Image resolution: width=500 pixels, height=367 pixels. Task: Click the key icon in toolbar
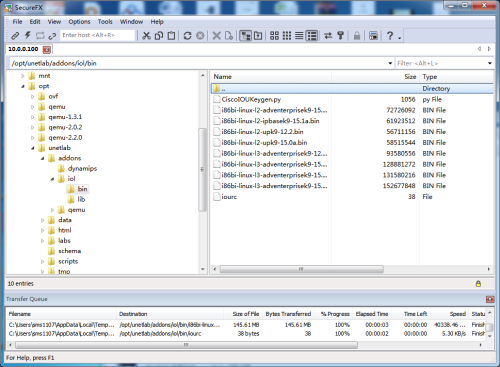(x=340, y=35)
